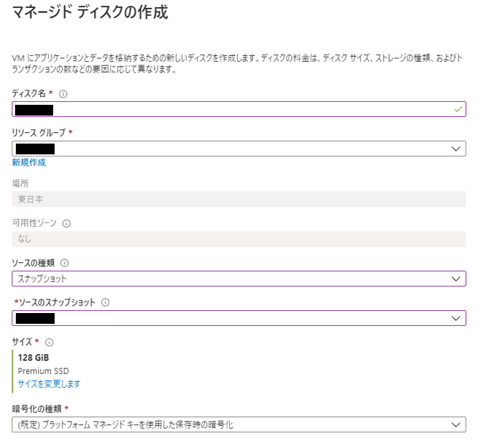Viewport: 480px width, 448px height.
Task: Show the info tooltip for サイズ
Action: 50,342
